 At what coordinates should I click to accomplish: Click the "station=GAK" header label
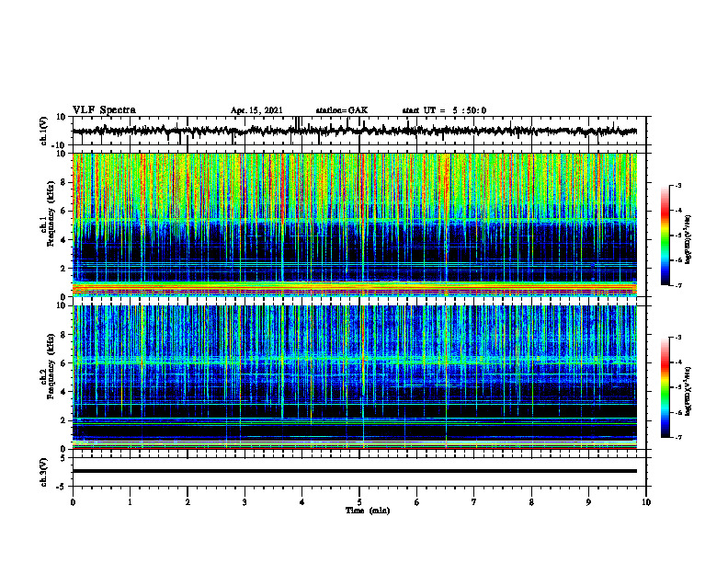tap(342, 110)
